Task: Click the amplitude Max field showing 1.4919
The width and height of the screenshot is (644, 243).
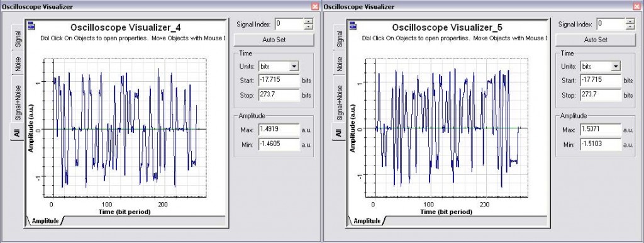Action: [x=279, y=130]
